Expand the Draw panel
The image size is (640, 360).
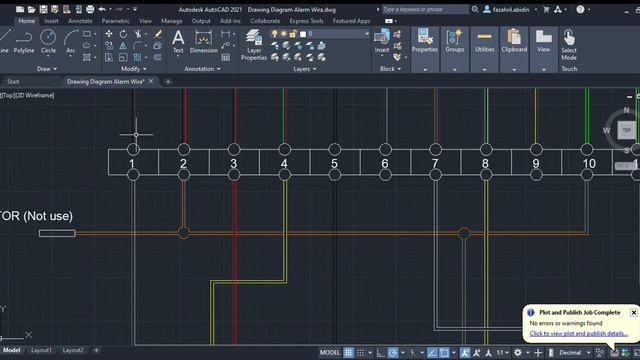[x=47, y=69]
